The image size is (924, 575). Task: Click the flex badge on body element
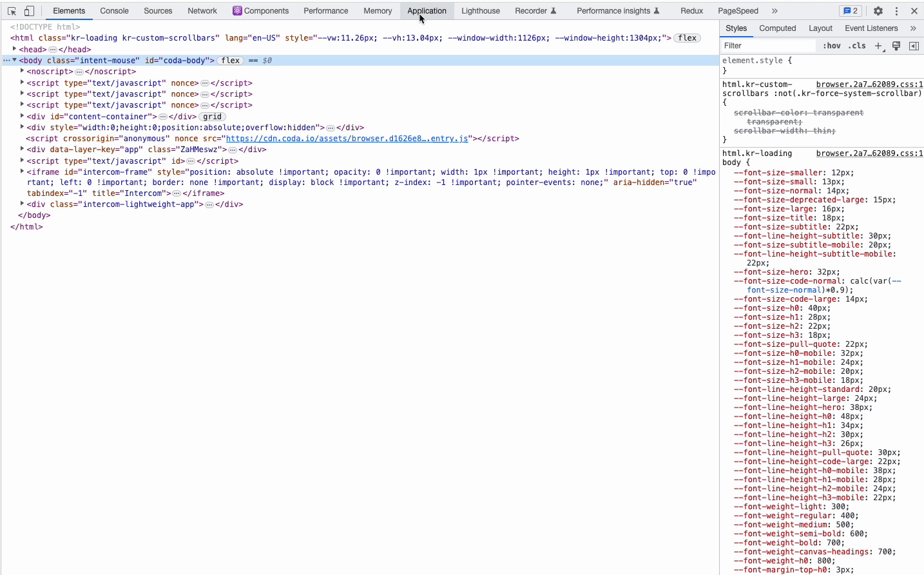pos(230,61)
